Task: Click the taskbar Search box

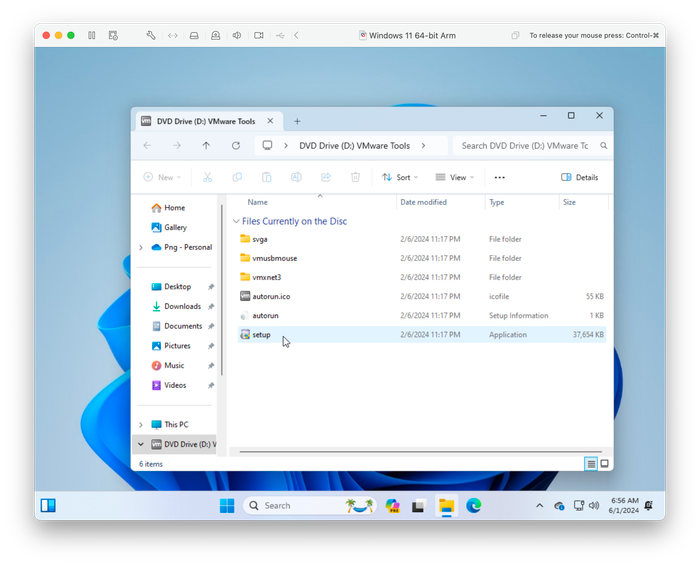Action: coord(310,506)
